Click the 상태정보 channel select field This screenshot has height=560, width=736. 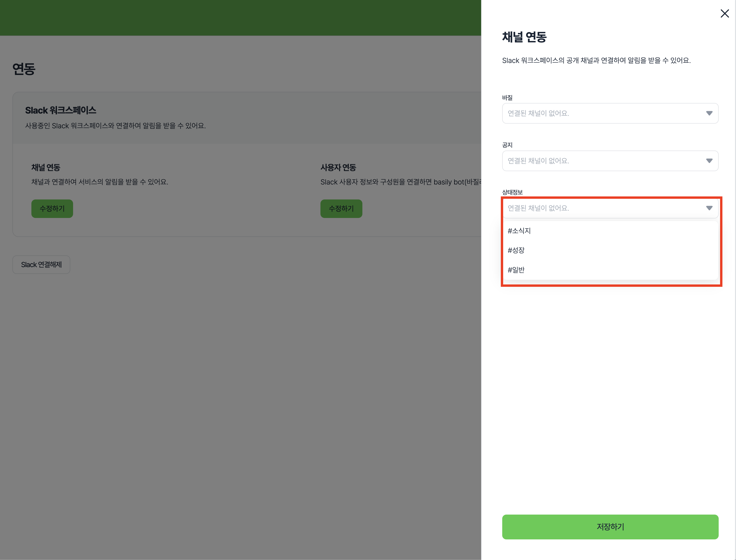[600, 208]
